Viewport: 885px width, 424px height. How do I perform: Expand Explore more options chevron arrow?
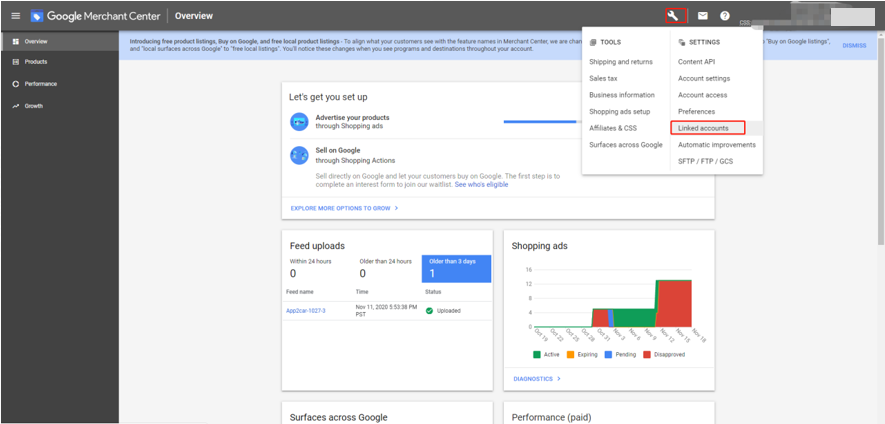tap(396, 208)
